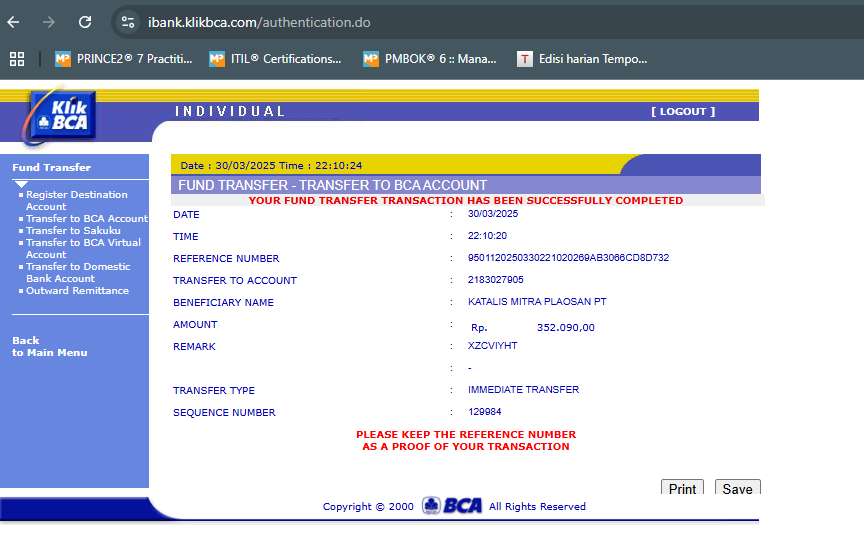Viewport: 864px width, 553px height.
Task: Open PMBOK 6 bookmark
Action: click(430, 59)
